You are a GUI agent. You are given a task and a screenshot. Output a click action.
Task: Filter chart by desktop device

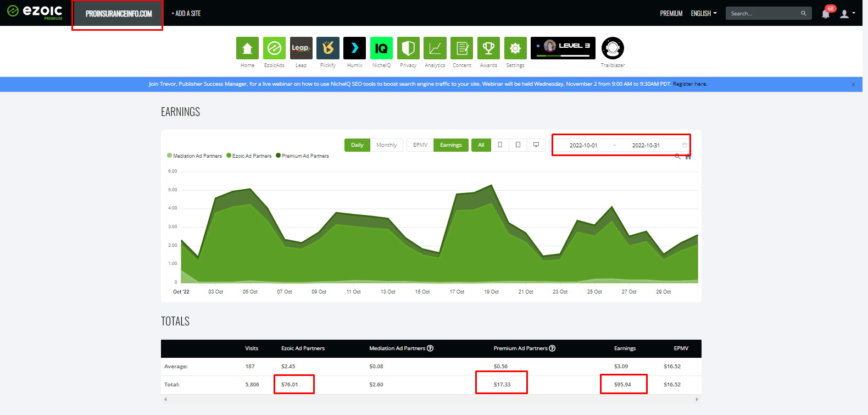click(536, 145)
